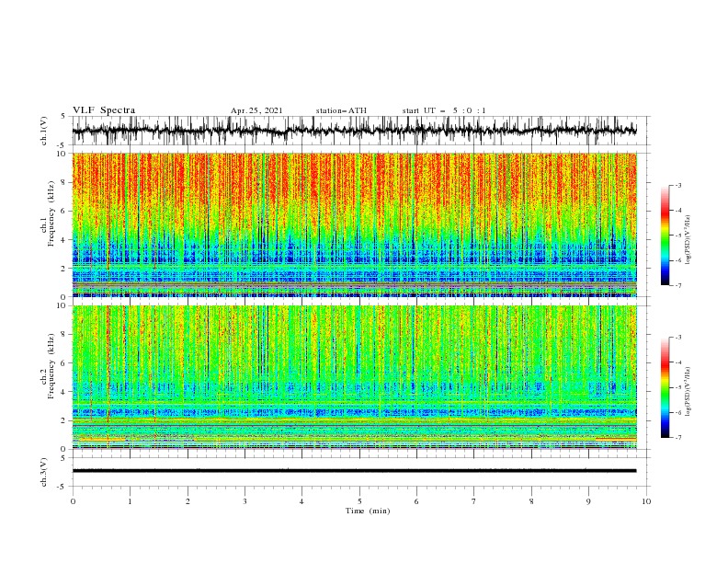Click time axis tick label "3"
This screenshot has width=728, height=563.
[245, 501]
